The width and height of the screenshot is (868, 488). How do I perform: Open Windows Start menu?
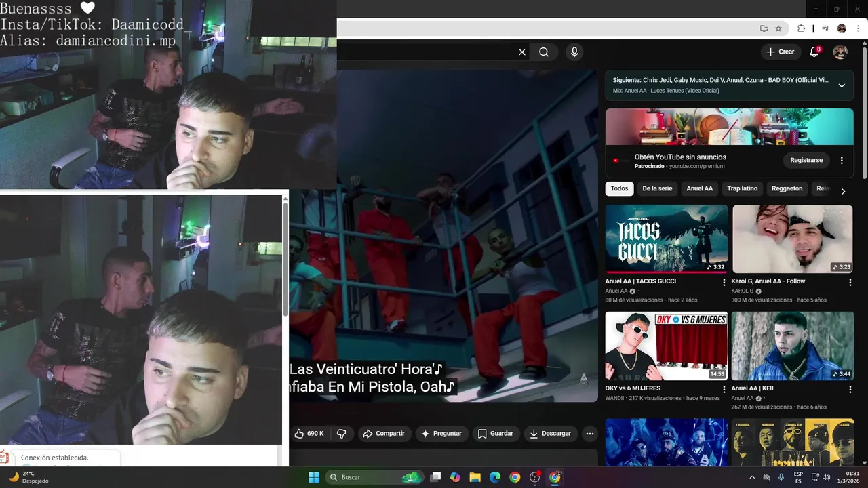[x=314, y=477]
